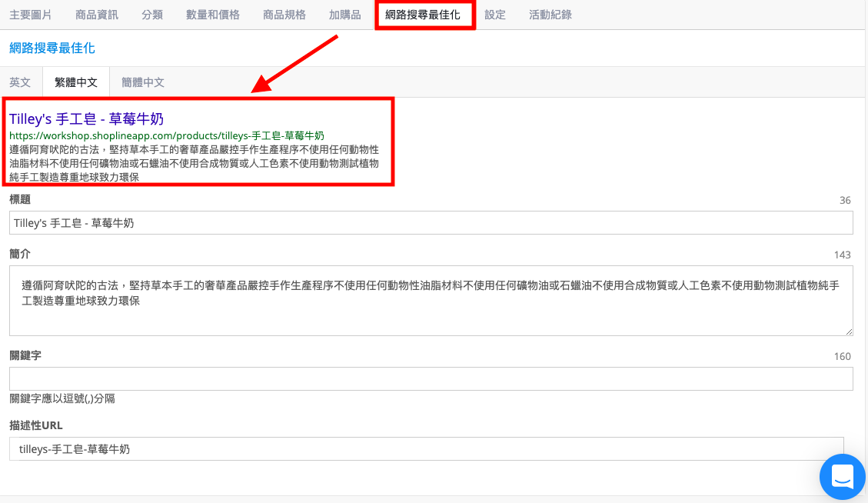This screenshot has height=503, width=868.
Task: Click inside the 簡介 description textarea
Action: tap(431, 301)
